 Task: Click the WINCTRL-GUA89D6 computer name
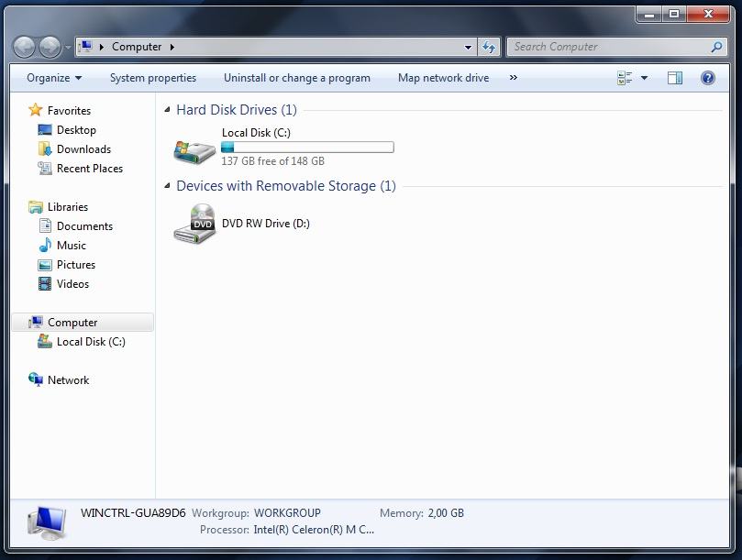(x=133, y=513)
